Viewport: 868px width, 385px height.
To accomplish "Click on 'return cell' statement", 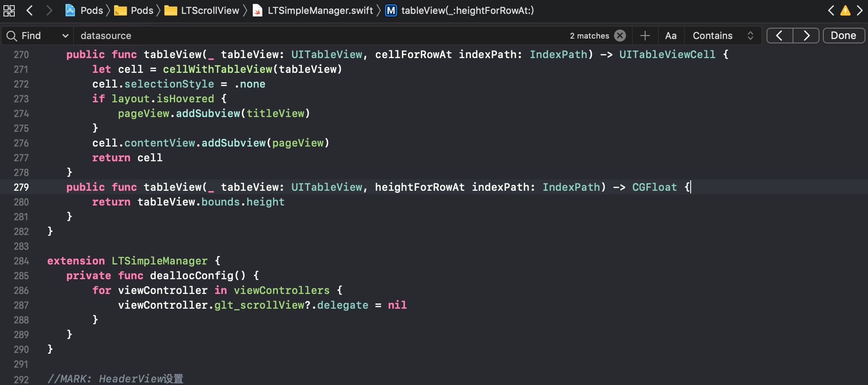I will [127, 158].
